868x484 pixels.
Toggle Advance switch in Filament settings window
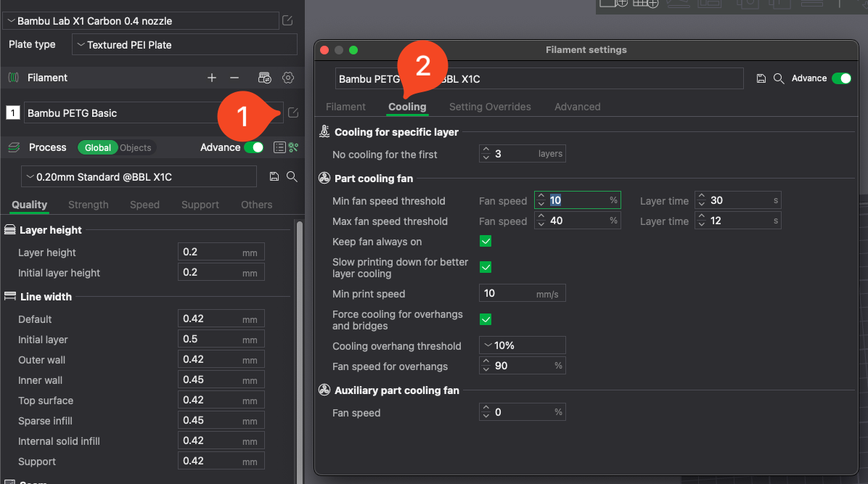pos(841,78)
